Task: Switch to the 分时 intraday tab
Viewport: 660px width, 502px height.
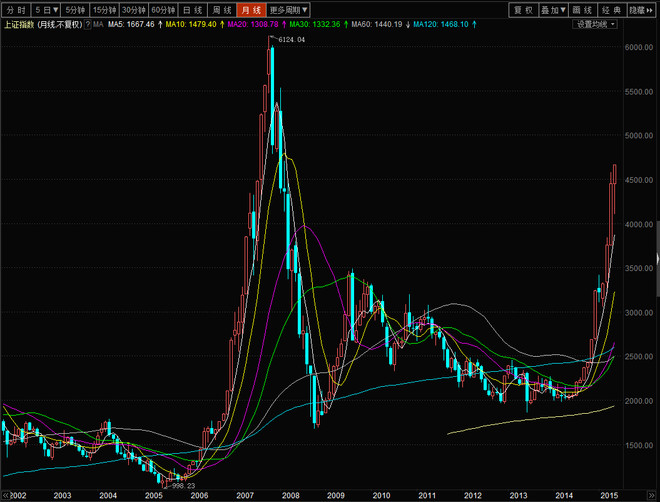Action: tap(16, 10)
